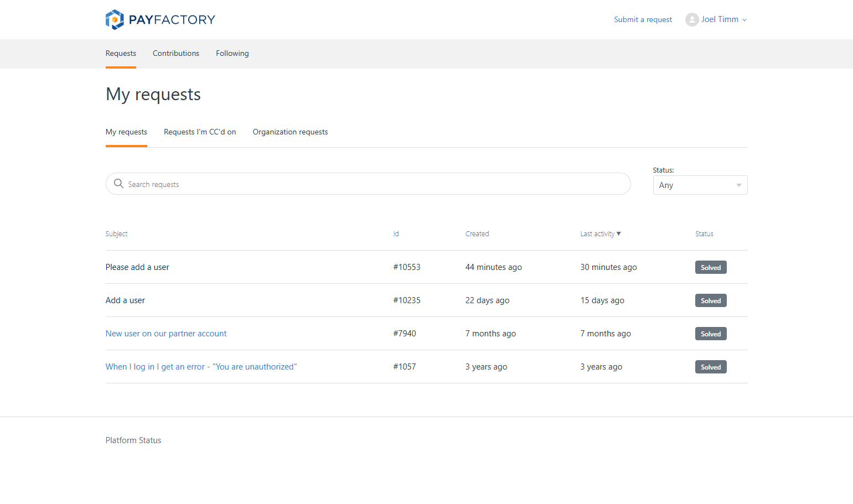Click the Subject column header

[x=116, y=234]
